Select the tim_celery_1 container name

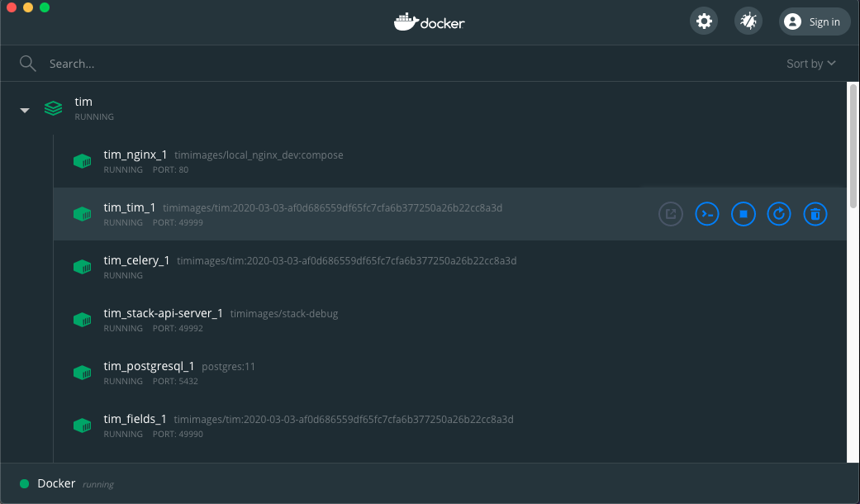[x=136, y=260]
